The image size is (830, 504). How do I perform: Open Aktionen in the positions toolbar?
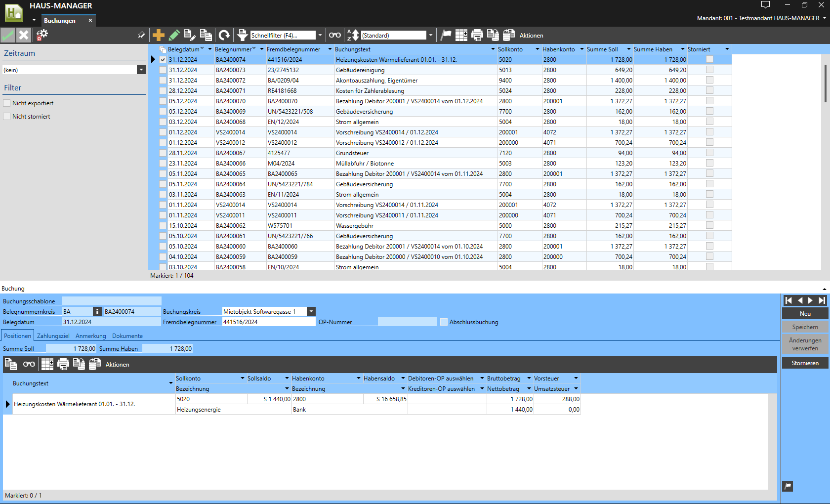point(118,365)
